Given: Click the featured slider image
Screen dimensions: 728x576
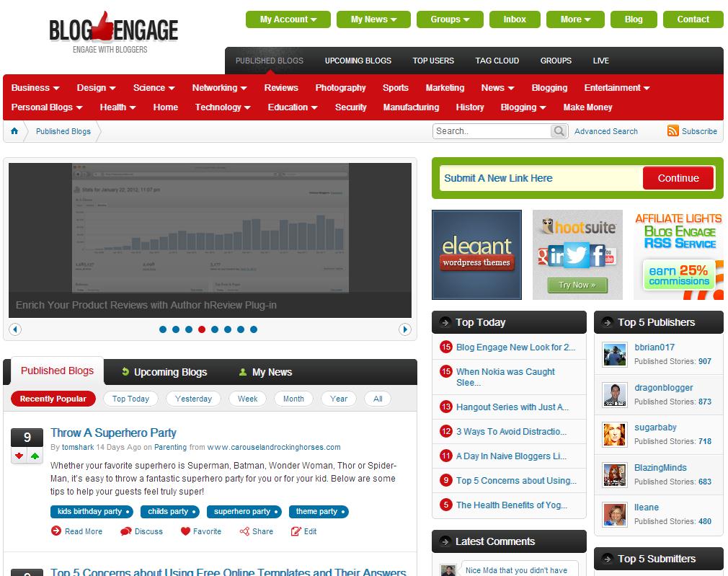Looking at the screenshot, I should 210,240.
